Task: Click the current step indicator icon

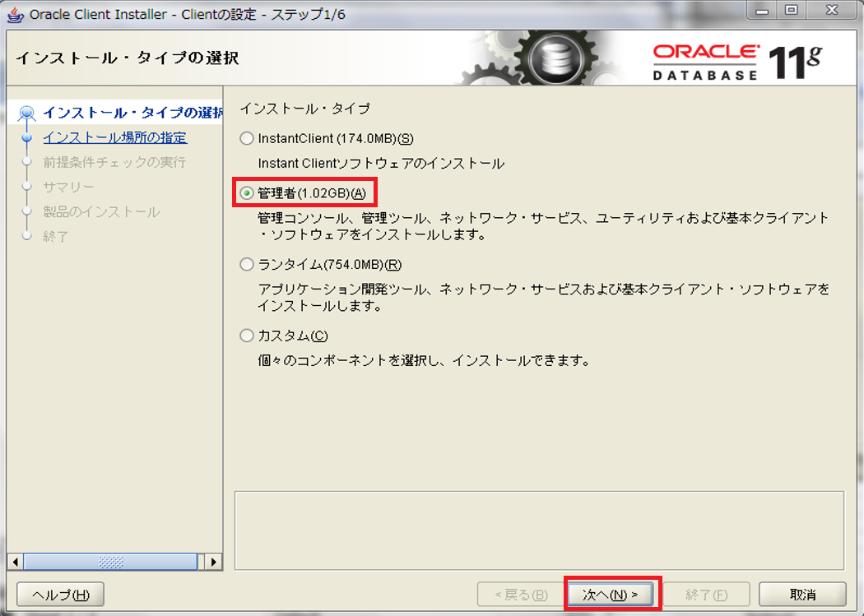Action: point(26,113)
